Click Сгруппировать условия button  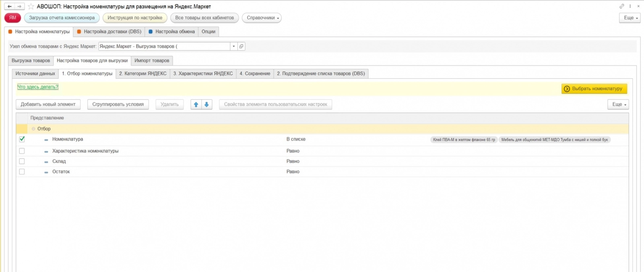pos(118,104)
